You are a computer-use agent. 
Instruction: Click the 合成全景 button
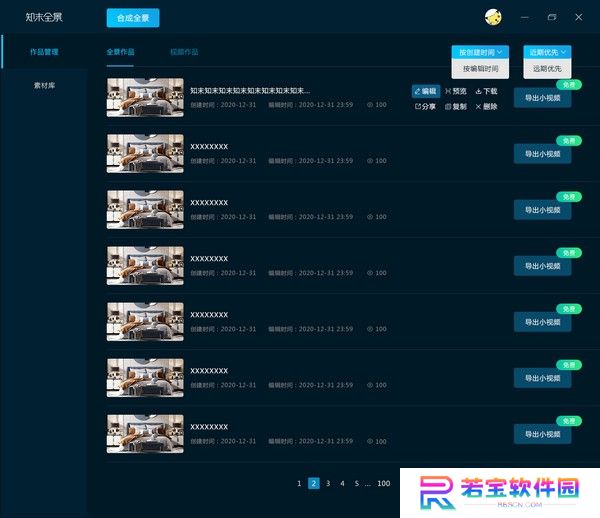click(133, 18)
